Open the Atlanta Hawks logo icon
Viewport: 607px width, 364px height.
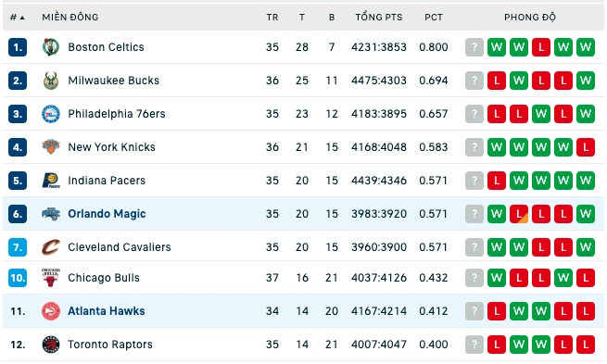click(x=51, y=311)
